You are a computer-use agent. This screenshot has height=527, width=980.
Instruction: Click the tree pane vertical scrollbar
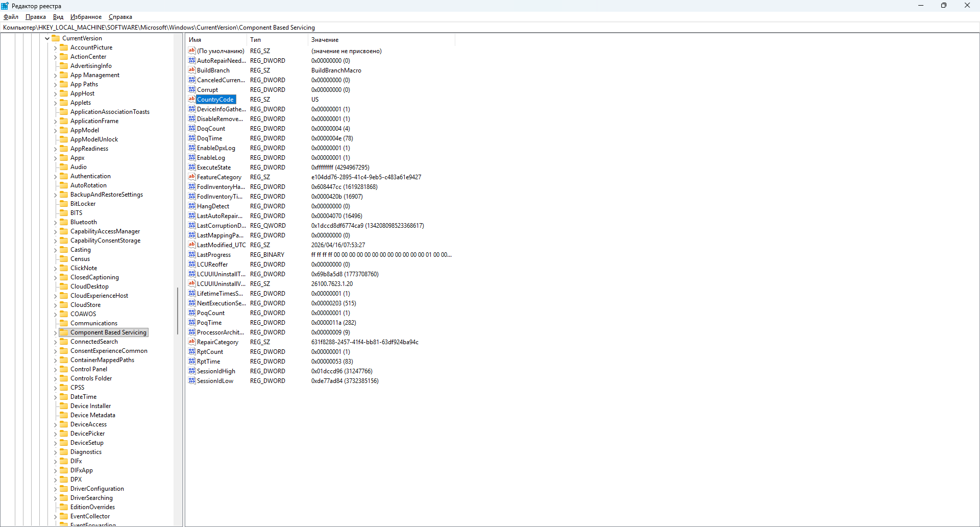point(178,312)
